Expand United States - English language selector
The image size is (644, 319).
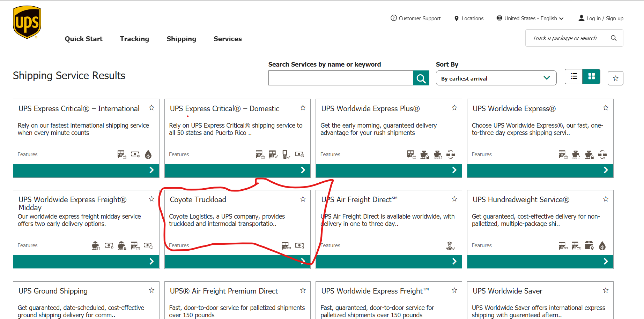530,18
